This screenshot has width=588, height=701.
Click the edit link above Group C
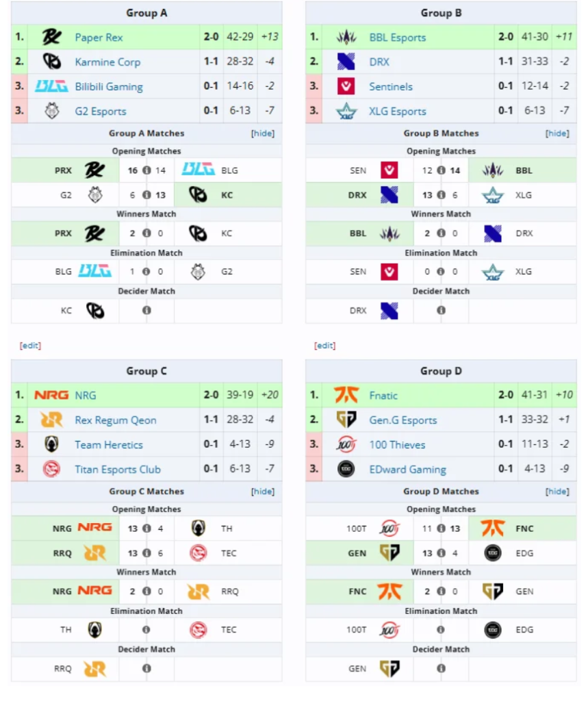coord(30,346)
